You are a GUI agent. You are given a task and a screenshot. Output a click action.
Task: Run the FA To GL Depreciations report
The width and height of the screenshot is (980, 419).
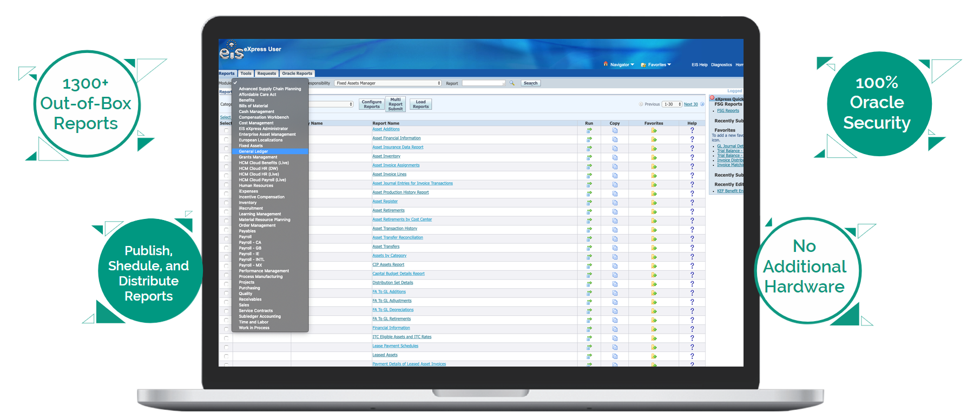[589, 311]
